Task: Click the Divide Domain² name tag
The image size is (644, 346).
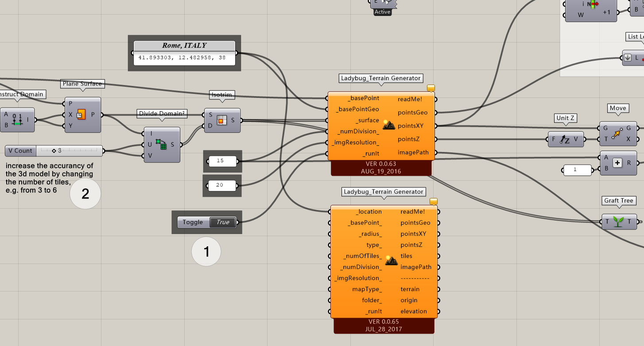Action: pos(162,113)
